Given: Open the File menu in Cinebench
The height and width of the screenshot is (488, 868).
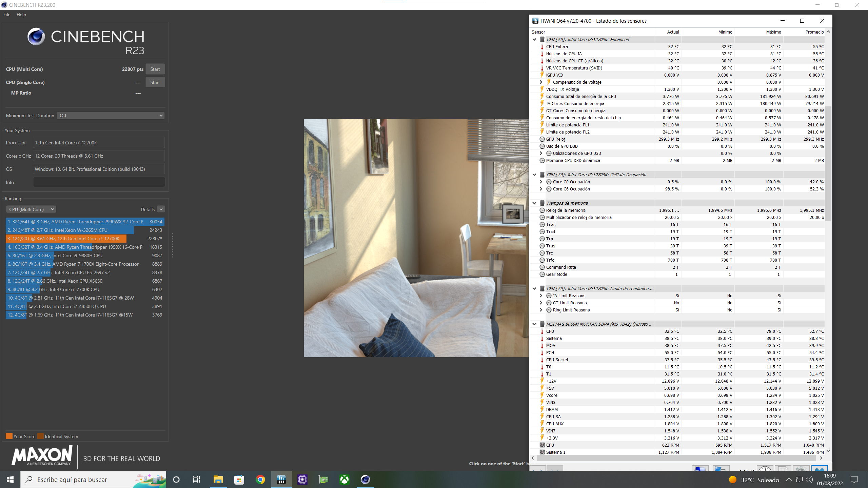Looking at the screenshot, I should click(7, 15).
